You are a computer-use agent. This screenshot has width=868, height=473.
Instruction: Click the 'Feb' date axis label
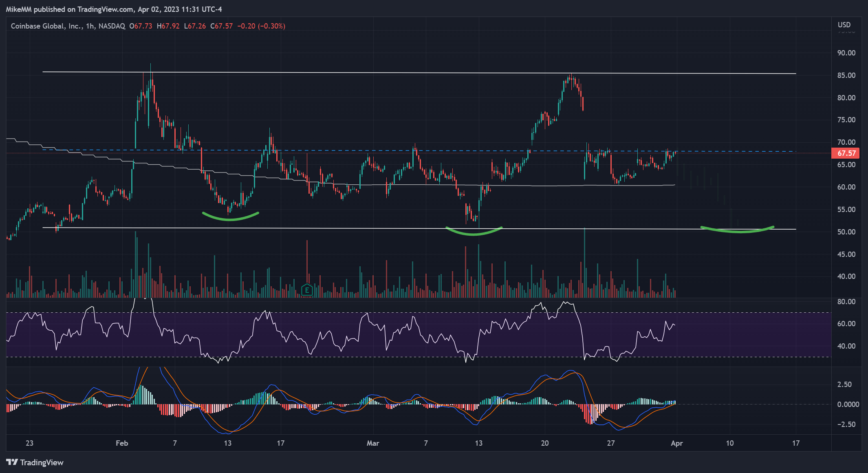[122, 443]
